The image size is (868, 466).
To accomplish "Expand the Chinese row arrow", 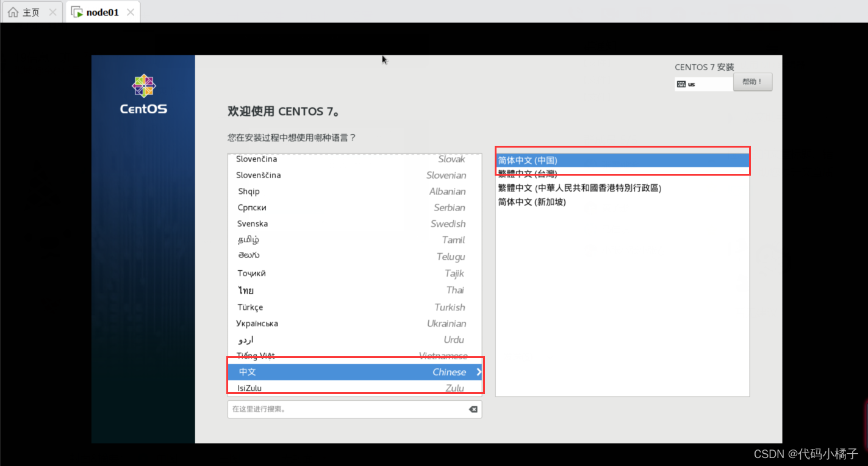I will (479, 372).
